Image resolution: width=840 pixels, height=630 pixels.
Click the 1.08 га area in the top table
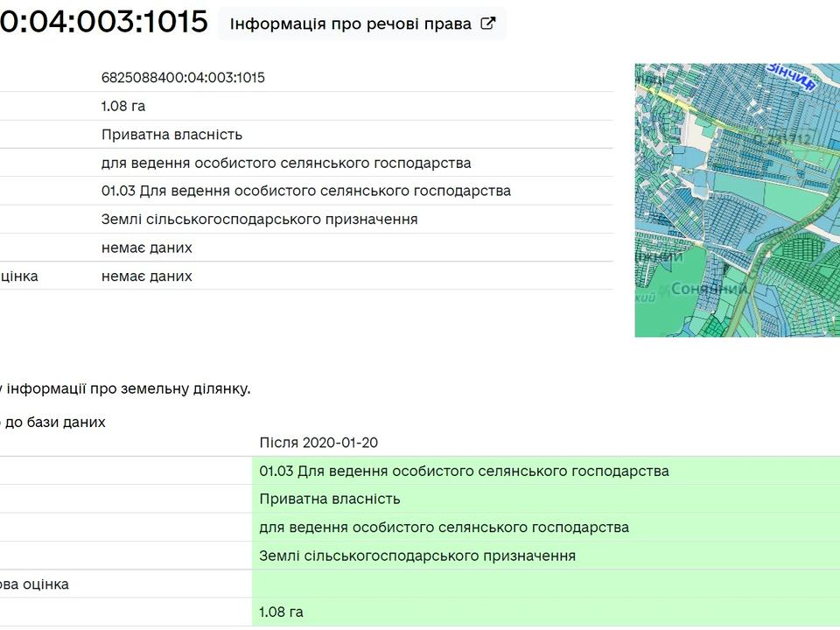pos(123,106)
